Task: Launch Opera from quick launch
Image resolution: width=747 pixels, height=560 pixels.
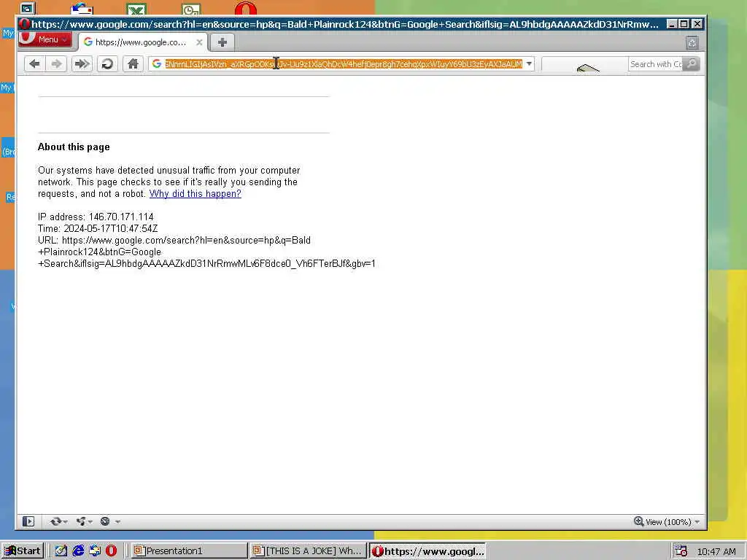Action: (111, 551)
